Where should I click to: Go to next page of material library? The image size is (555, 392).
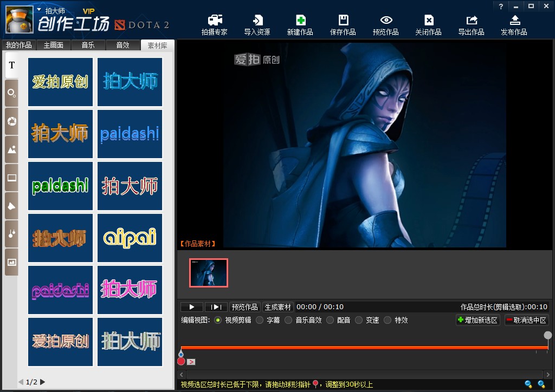(43, 382)
